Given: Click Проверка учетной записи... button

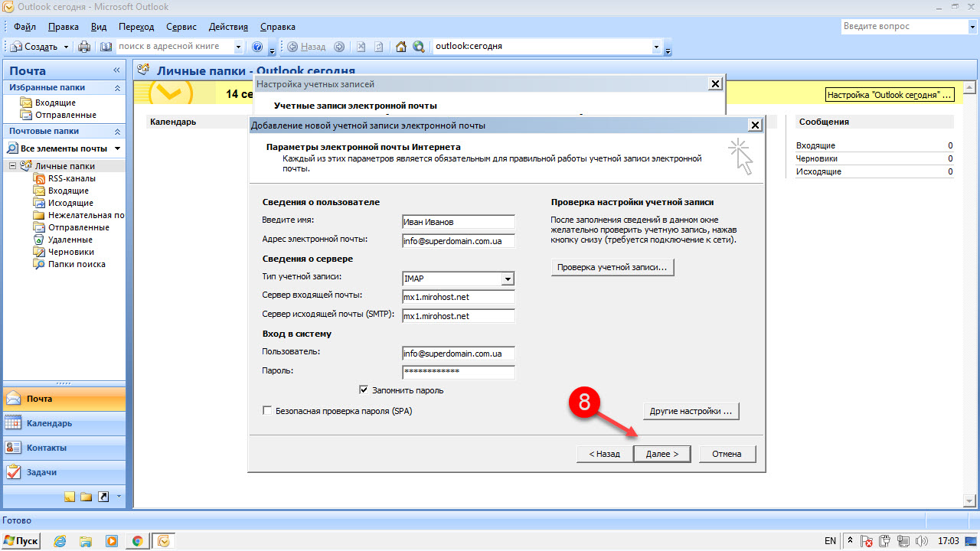Looking at the screenshot, I should [x=612, y=267].
